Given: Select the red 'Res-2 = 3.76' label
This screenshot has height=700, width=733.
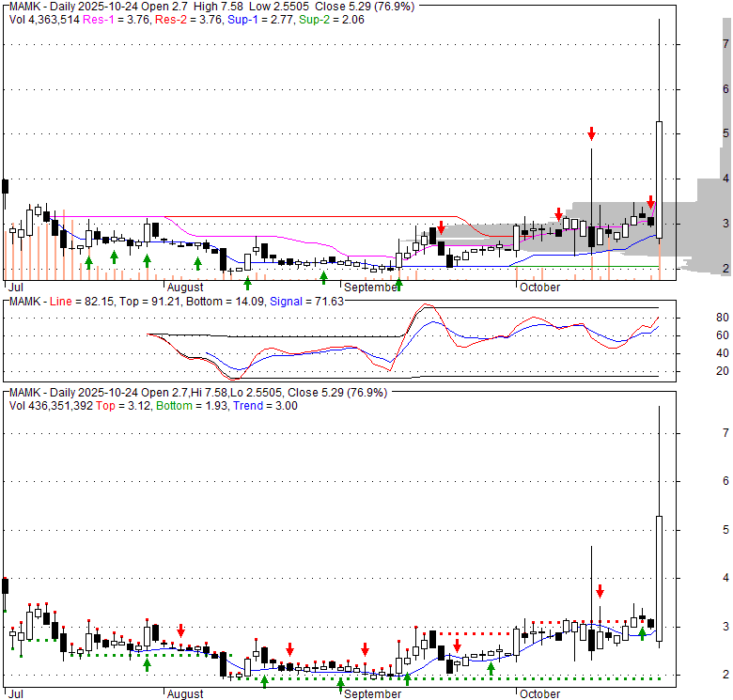Looking at the screenshot, I should pyautogui.click(x=188, y=20).
